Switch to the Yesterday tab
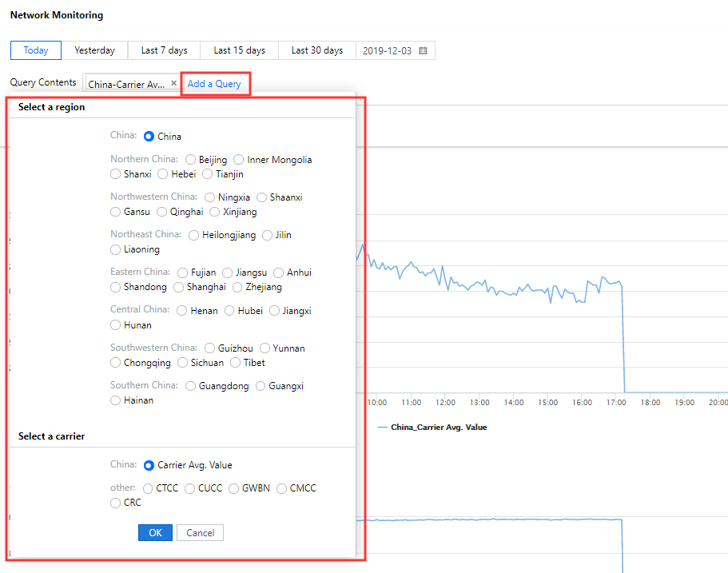 [94, 50]
